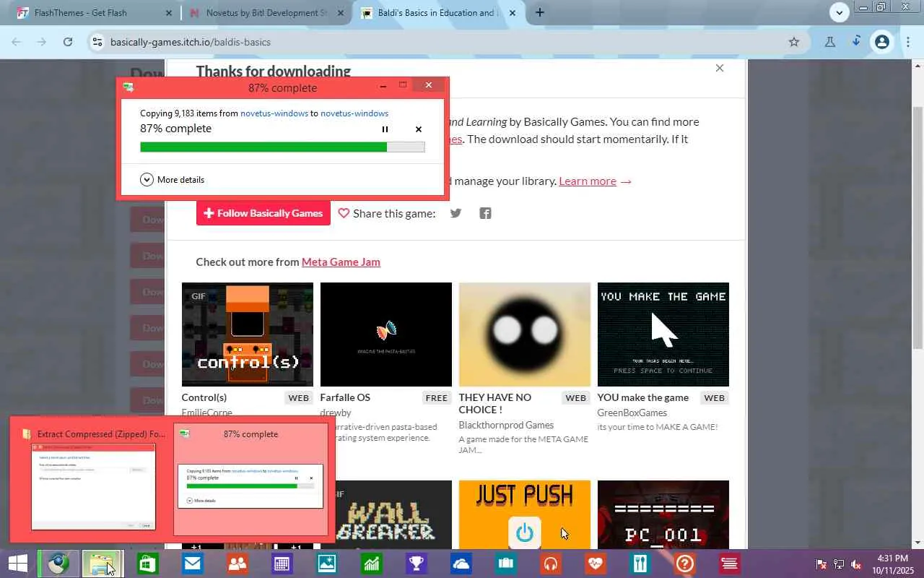Open the JUST PUSH game thumbnail
The height and width of the screenshot is (578, 924).
click(525, 514)
